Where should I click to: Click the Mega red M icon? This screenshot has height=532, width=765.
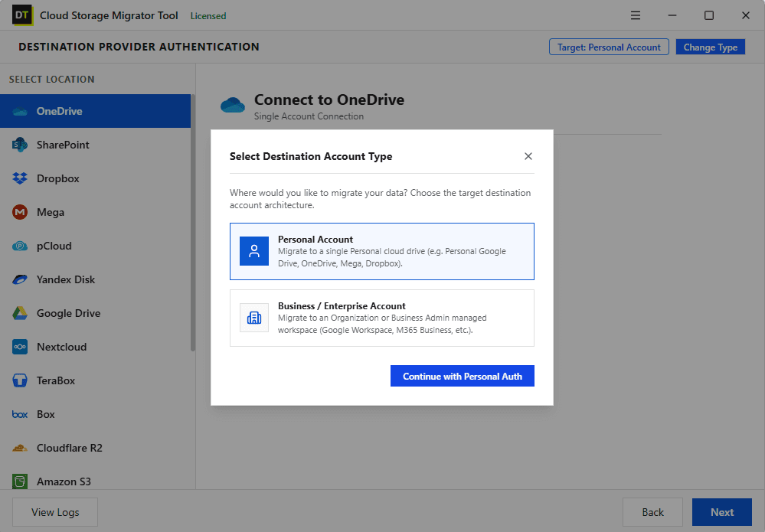tap(20, 212)
